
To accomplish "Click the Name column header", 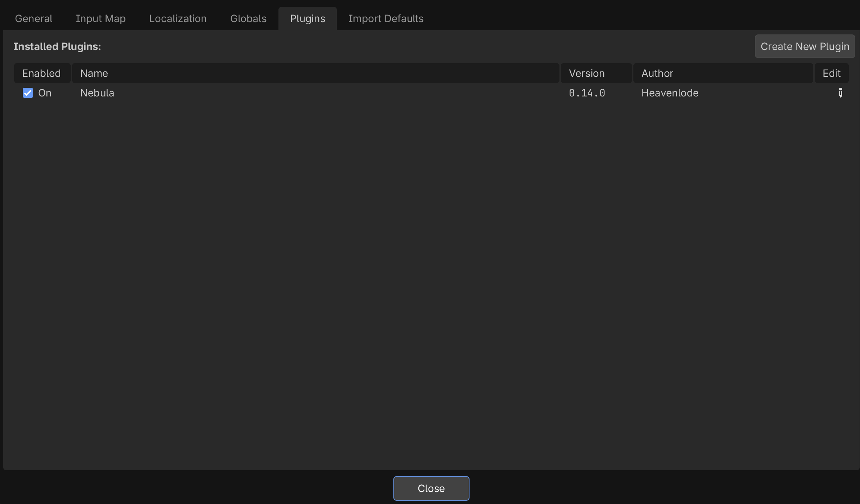I will coord(94,73).
